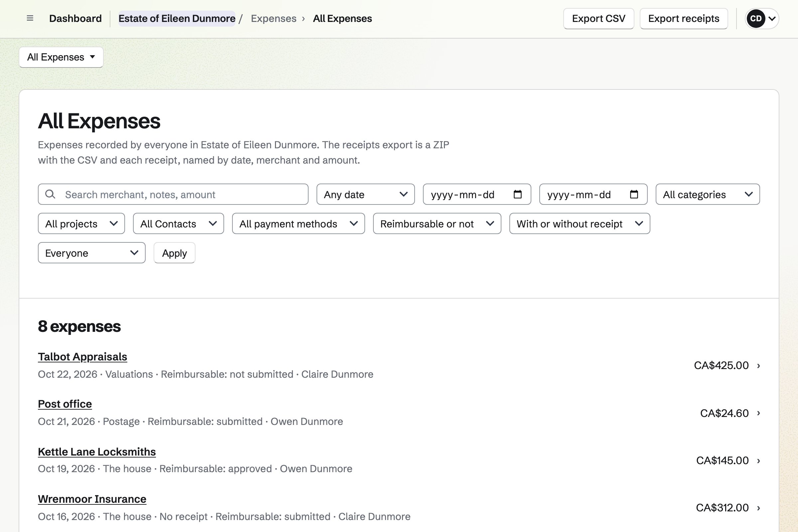Open calendar picker on start date field
The height and width of the screenshot is (532, 798).
pyautogui.click(x=517, y=195)
